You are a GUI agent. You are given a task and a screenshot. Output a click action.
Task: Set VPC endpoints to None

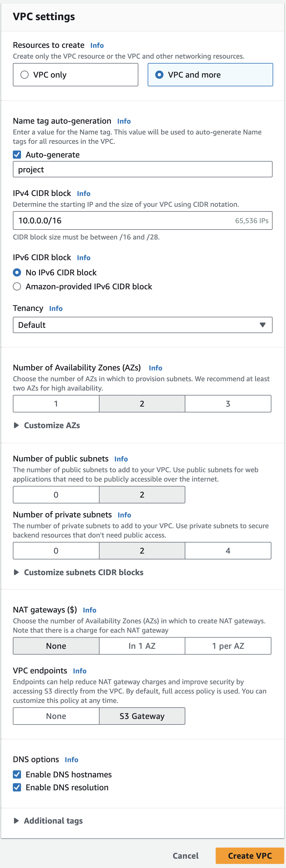pos(56,716)
